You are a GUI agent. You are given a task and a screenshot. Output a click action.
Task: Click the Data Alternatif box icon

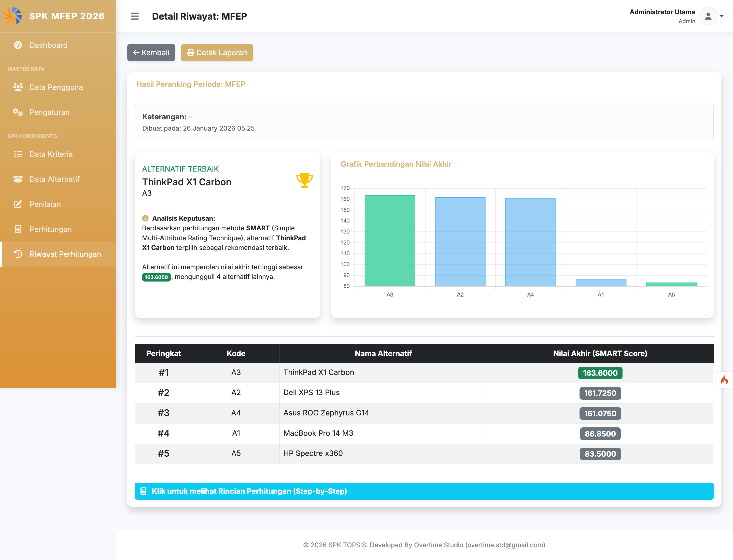[x=18, y=179]
